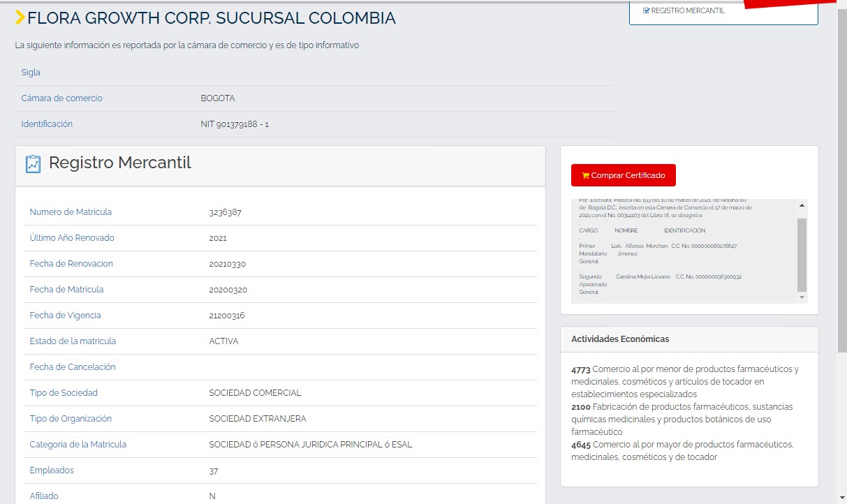This screenshot has width=847, height=504.
Task: Select the NIT 901379188 - 1 value
Action: point(235,124)
